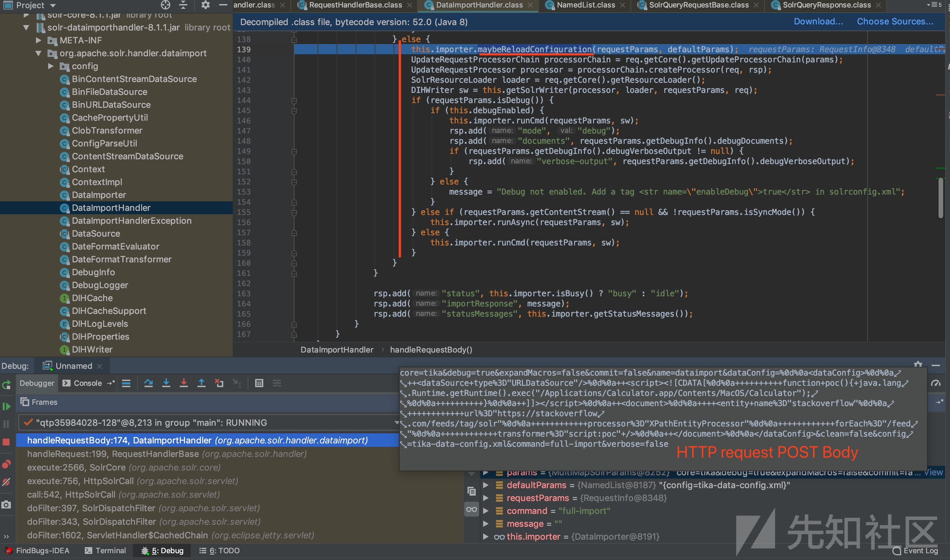This screenshot has width=950, height=560.
Task: Select DIHCacheSupport in project tree
Action: [x=109, y=311]
